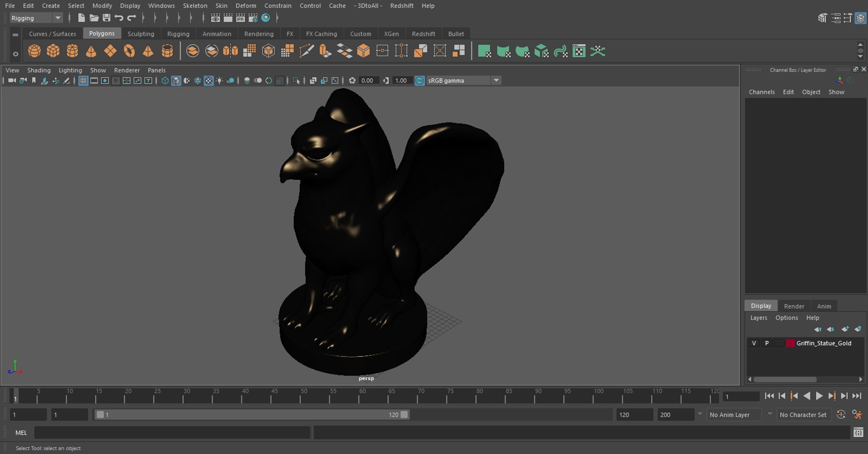Click the play forward button

pyautogui.click(x=819, y=396)
